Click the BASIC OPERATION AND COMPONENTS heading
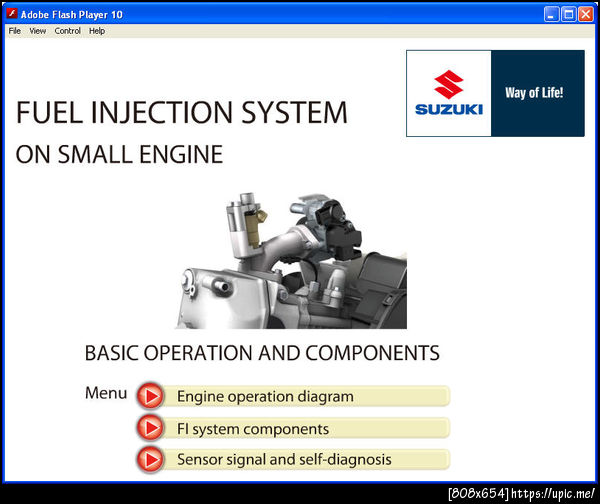Viewport: 600px width, 504px height. coord(262,353)
